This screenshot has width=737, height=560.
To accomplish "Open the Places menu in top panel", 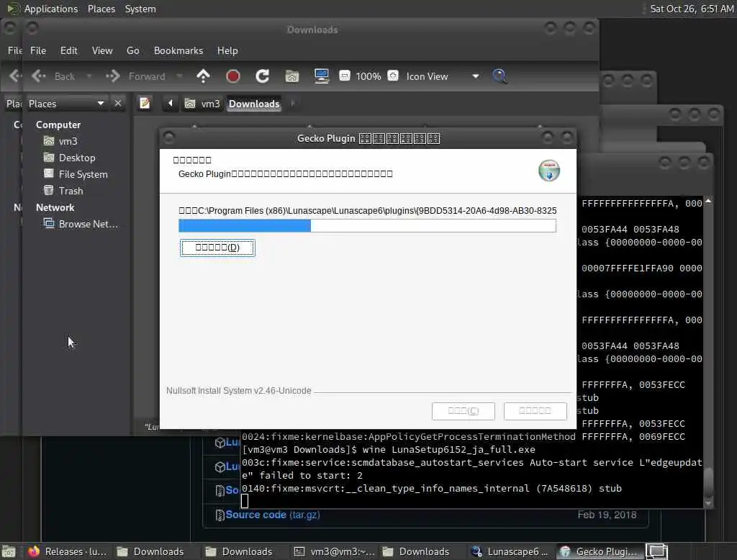I will (101, 9).
